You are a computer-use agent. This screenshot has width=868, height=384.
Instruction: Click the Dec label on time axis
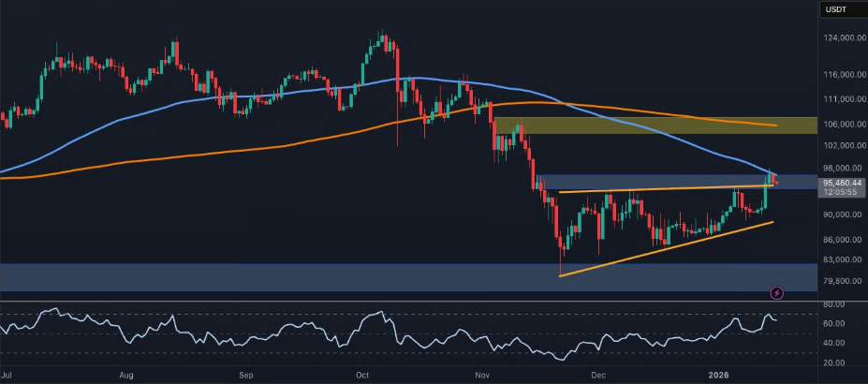[596, 375]
